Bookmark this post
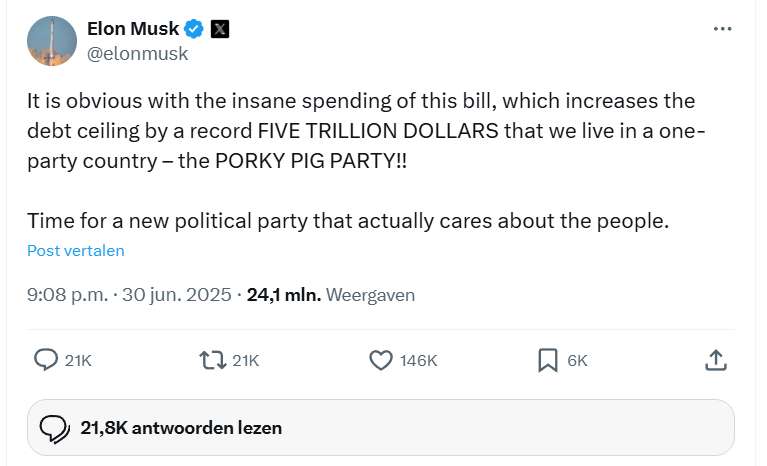The height and width of the screenshot is (466, 767). click(x=548, y=360)
